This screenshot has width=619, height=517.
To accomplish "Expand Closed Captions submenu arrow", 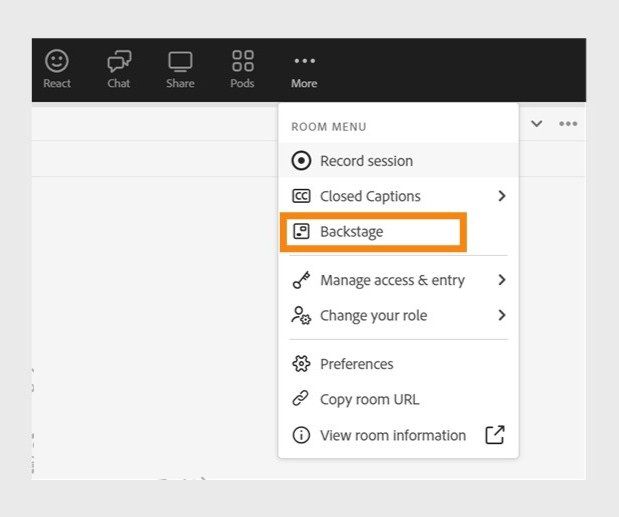I will pos(502,196).
